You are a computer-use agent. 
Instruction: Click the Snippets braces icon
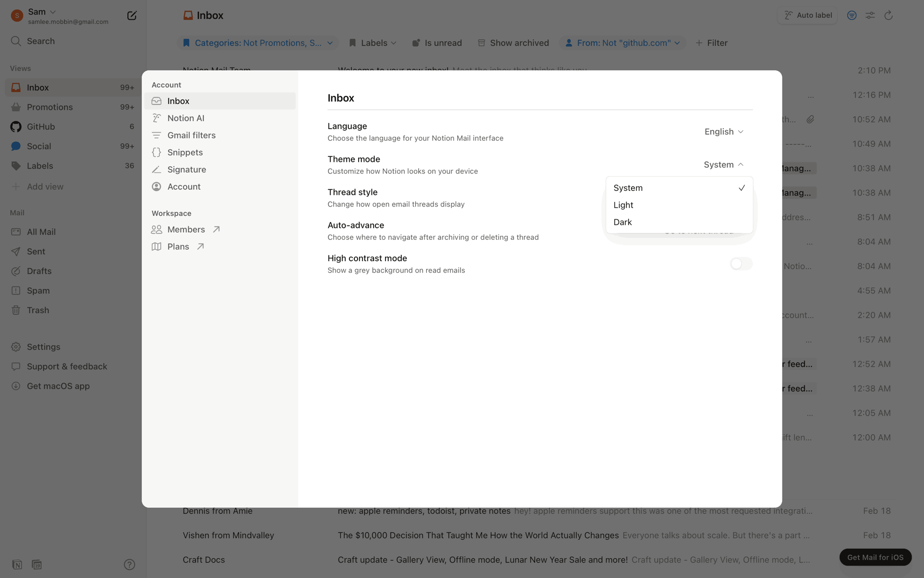(x=156, y=152)
